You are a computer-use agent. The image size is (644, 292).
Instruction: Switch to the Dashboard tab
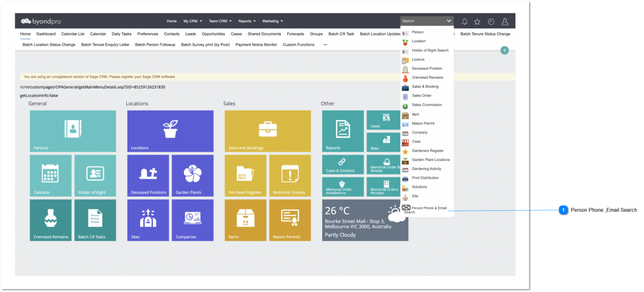point(46,34)
